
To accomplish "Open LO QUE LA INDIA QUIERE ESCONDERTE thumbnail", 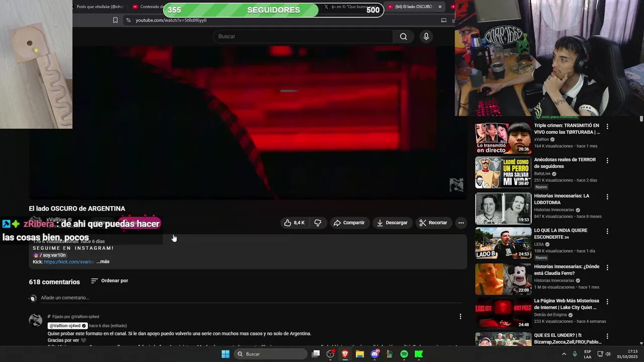I will 503,243.
